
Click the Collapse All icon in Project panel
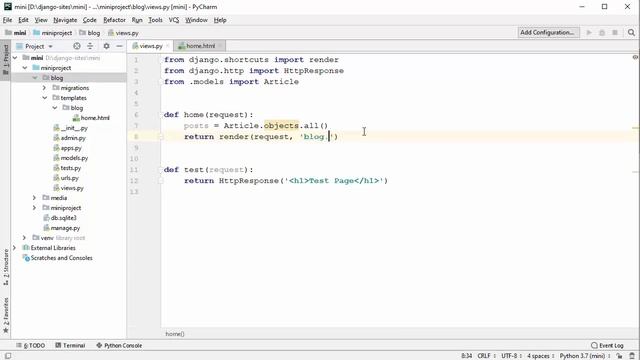tap(90, 46)
